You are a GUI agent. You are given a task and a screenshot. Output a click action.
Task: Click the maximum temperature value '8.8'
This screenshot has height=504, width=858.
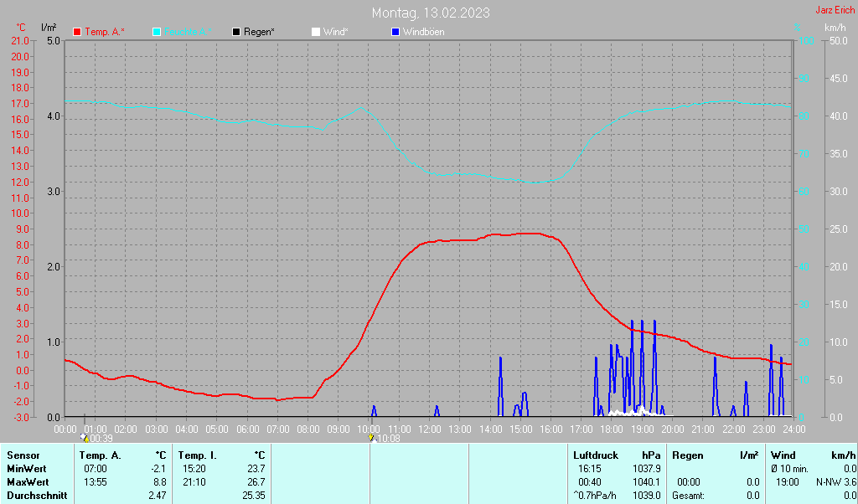click(160, 483)
